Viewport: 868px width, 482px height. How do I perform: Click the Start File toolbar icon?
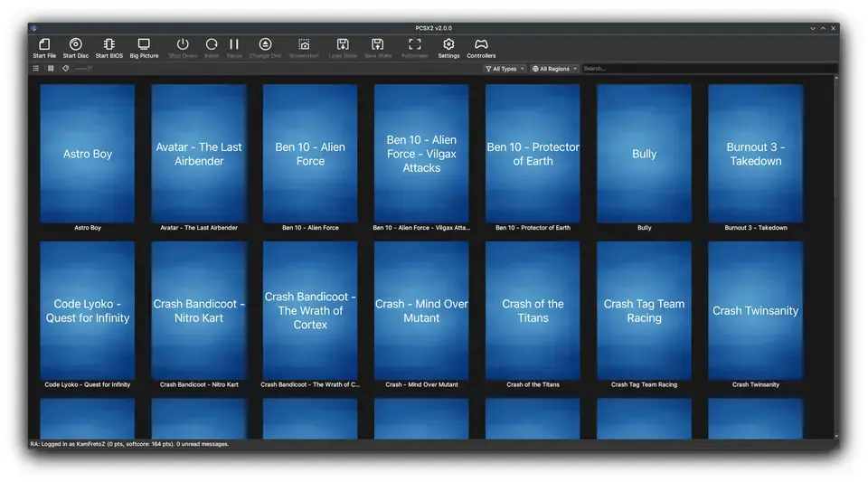tap(44, 44)
